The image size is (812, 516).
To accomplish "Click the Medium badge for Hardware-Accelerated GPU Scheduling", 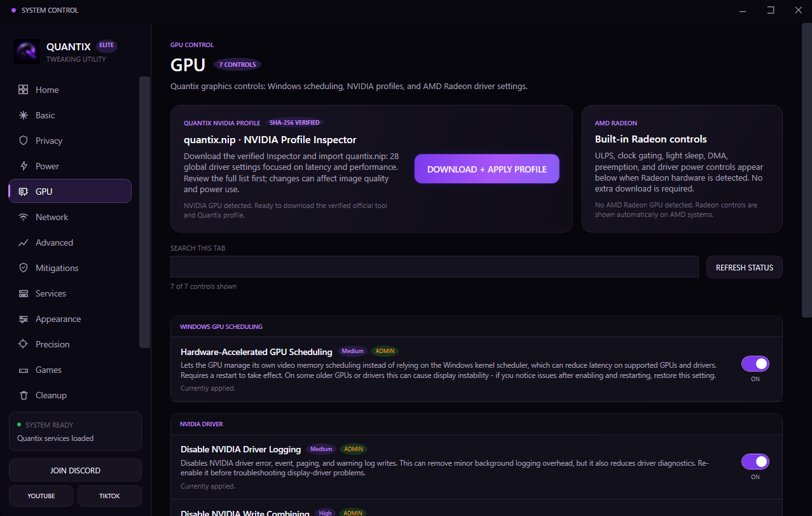I will click(x=353, y=351).
